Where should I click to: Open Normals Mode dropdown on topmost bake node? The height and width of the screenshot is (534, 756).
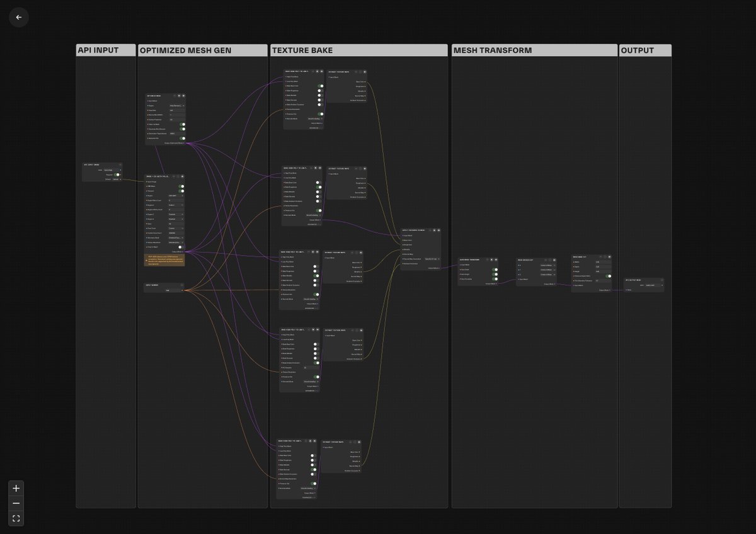(x=315, y=118)
